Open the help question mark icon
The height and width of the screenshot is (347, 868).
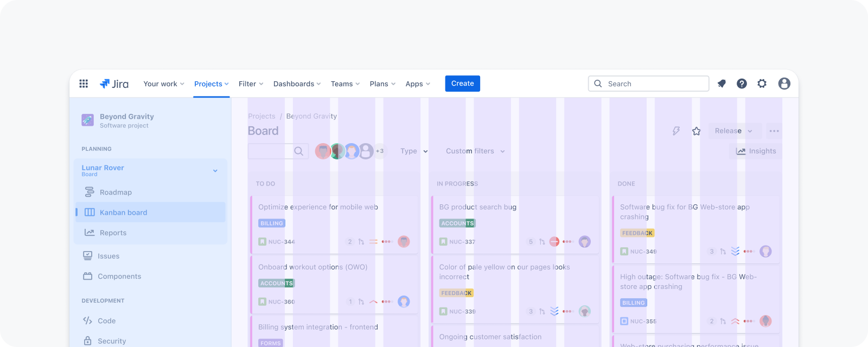tap(742, 83)
